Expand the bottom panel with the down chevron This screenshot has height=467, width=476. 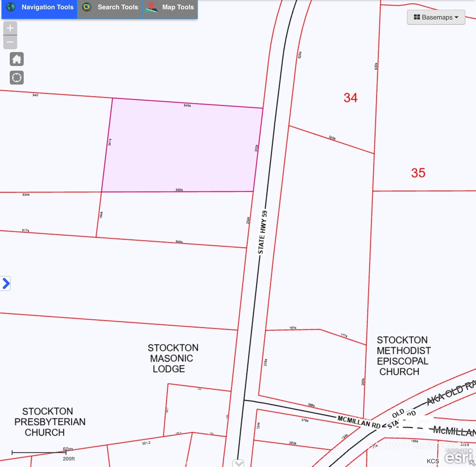tap(238, 463)
